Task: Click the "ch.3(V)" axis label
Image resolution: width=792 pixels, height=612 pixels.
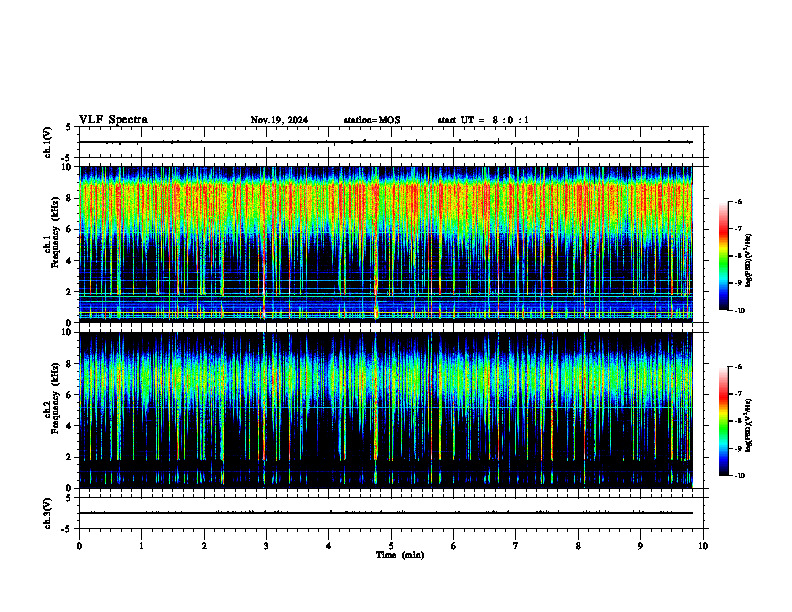Action: [48, 513]
